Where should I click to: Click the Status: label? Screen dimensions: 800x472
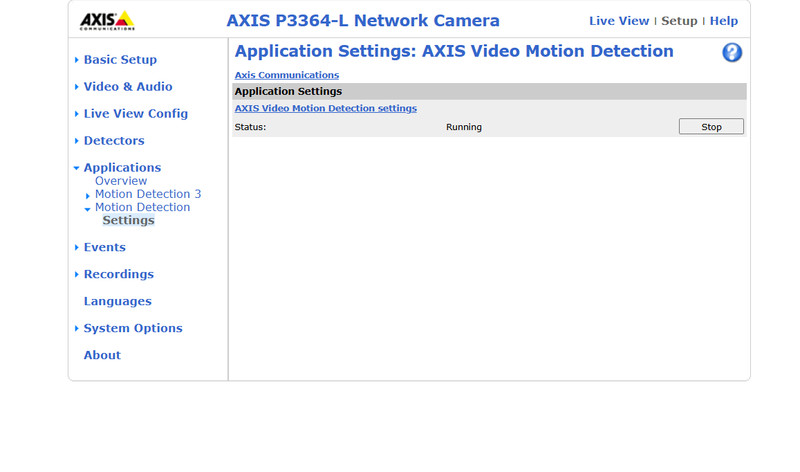click(250, 127)
